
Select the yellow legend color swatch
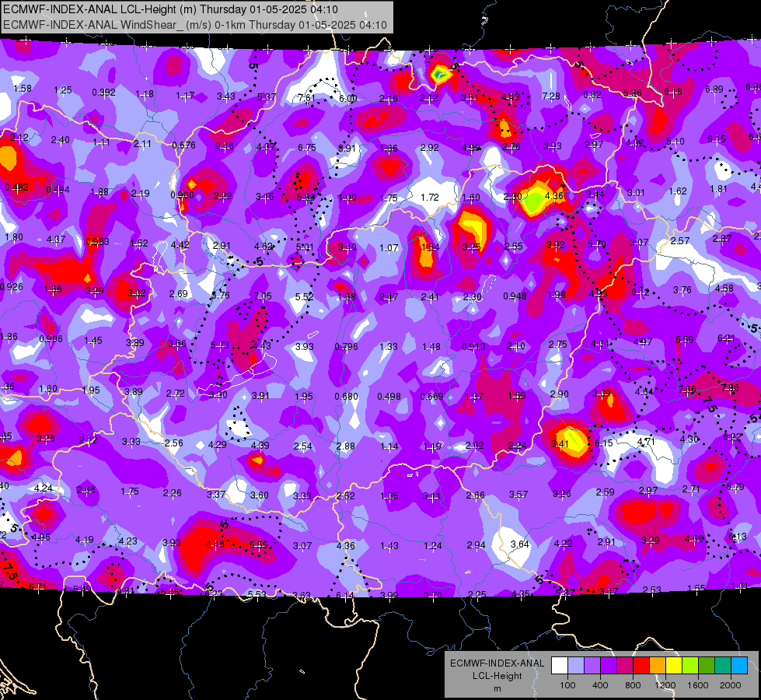click(x=674, y=665)
